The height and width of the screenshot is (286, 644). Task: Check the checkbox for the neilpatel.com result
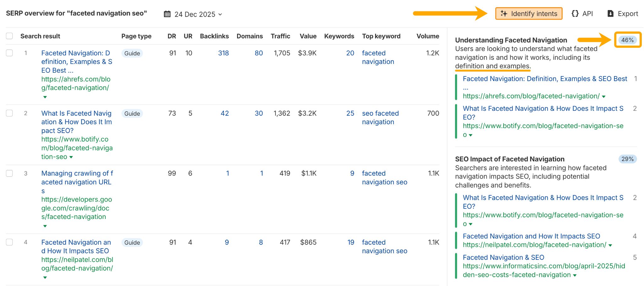click(x=9, y=242)
